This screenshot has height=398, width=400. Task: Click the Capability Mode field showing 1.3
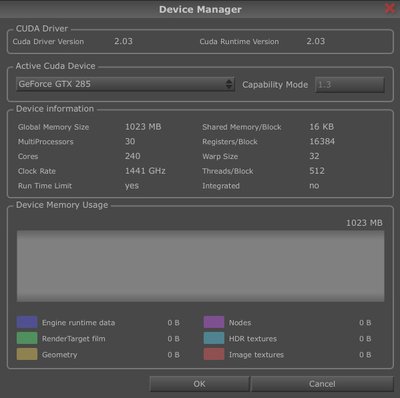tap(349, 85)
